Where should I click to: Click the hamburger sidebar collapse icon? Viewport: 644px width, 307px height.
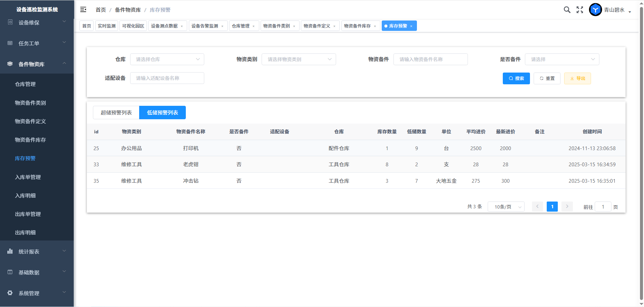pos(83,10)
